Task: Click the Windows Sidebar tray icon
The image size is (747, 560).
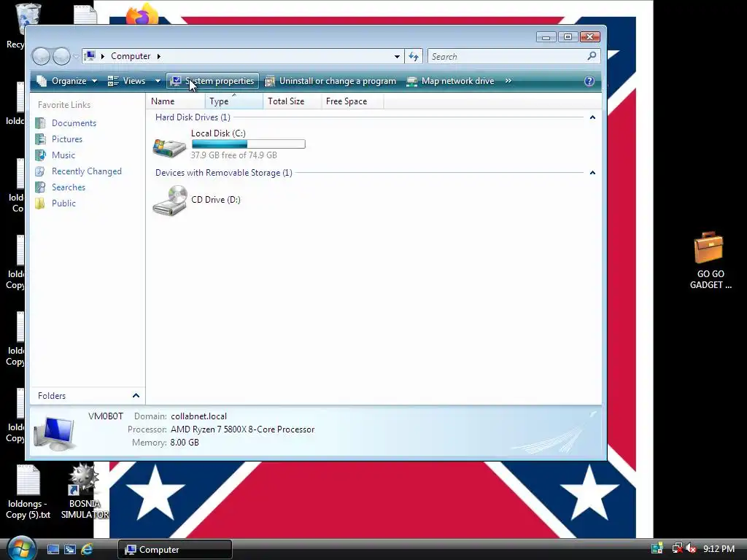Action: [657, 548]
